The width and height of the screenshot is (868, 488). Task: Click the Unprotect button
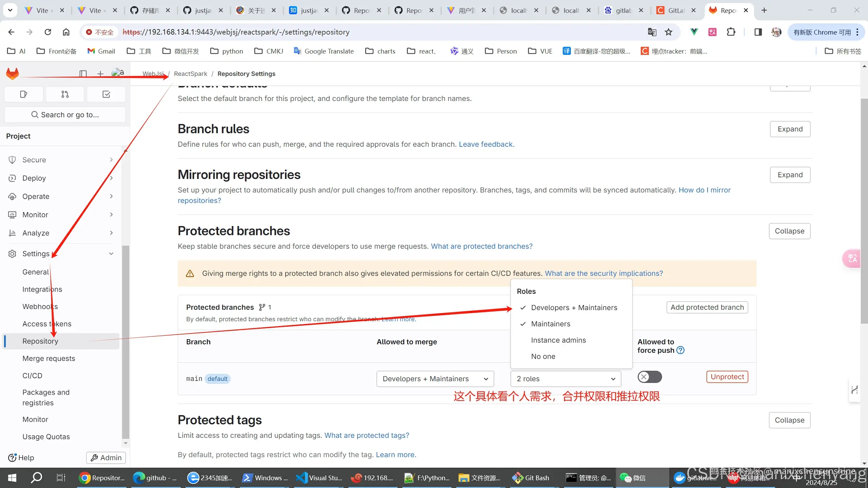(x=727, y=377)
